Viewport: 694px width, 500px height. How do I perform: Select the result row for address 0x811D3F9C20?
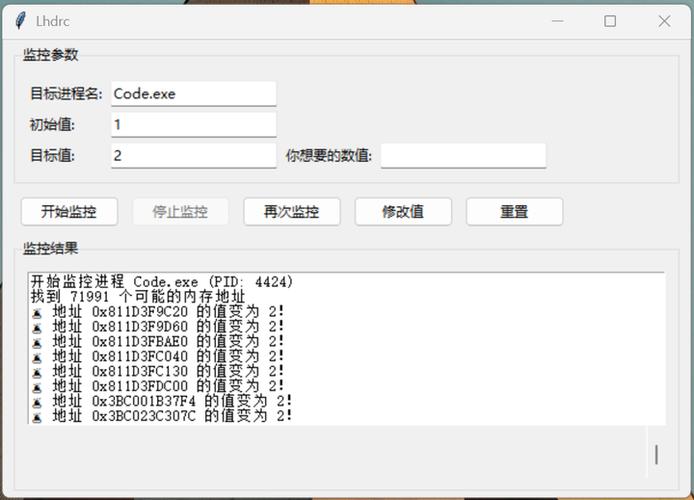(158, 312)
